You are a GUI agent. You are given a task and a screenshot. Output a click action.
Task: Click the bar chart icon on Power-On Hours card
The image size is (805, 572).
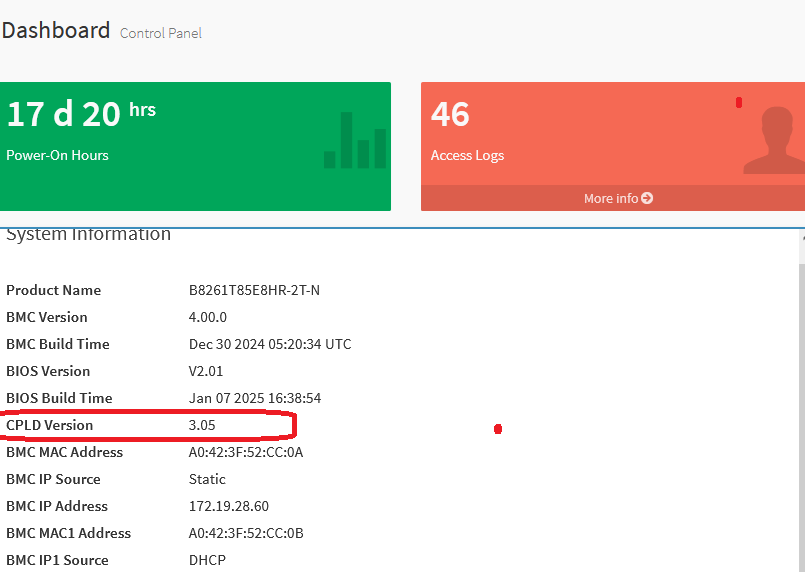(355, 141)
